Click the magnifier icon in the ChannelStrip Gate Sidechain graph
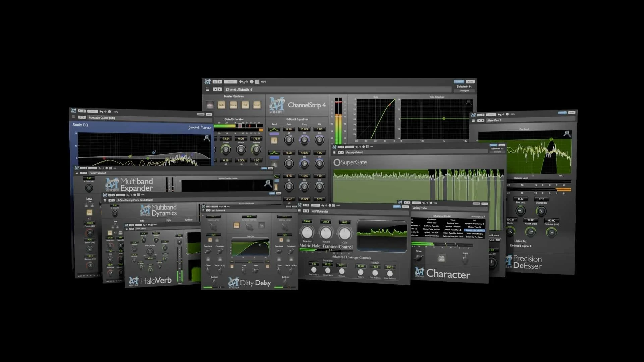The image size is (644, 362). coord(469,102)
